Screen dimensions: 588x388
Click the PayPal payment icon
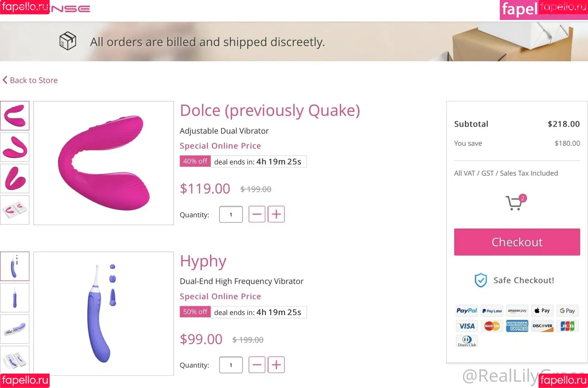[466, 311]
